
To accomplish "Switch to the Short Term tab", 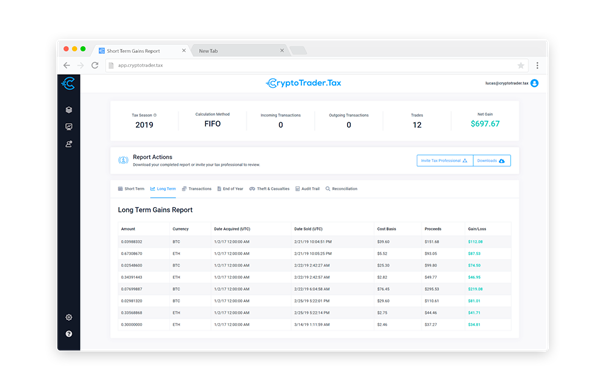I will pyautogui.click(x=131, y=189).
